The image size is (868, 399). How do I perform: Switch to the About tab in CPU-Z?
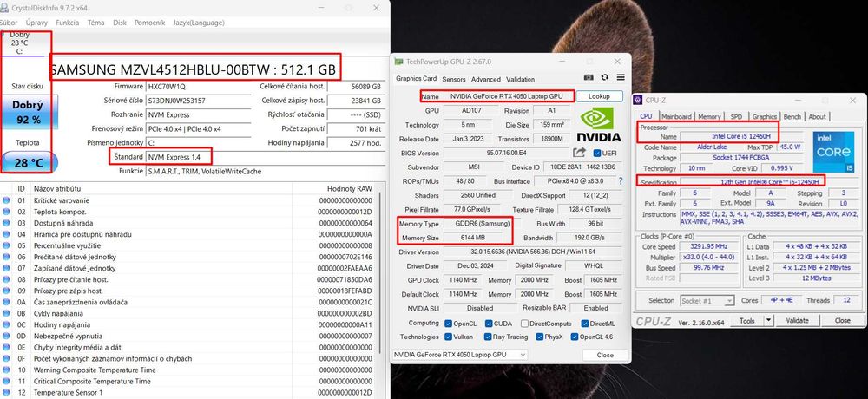click(x=817, y=117)
